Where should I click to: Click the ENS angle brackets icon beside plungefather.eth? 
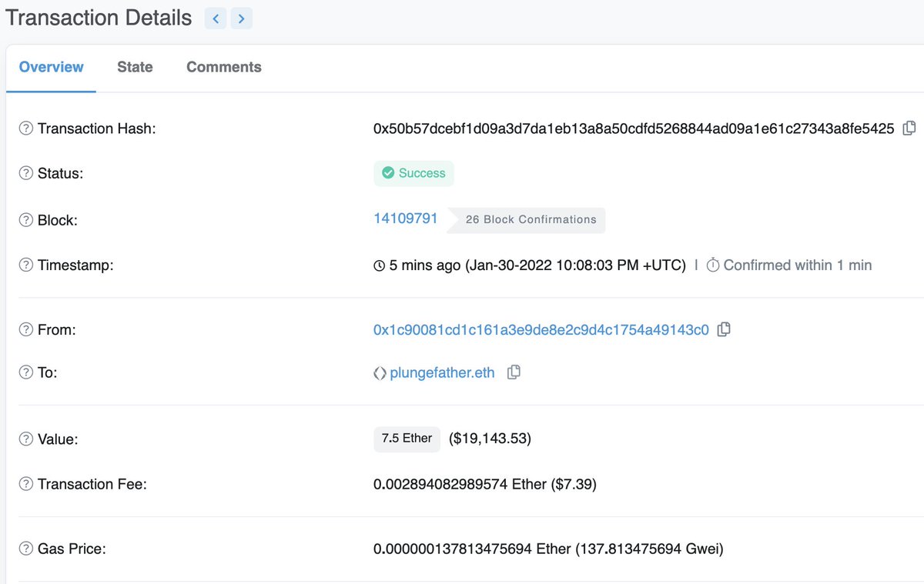(378, 372)
